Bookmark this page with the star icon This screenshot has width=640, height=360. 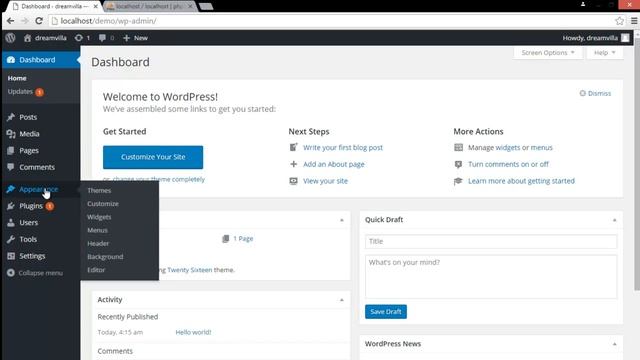[x=619, y=21]
